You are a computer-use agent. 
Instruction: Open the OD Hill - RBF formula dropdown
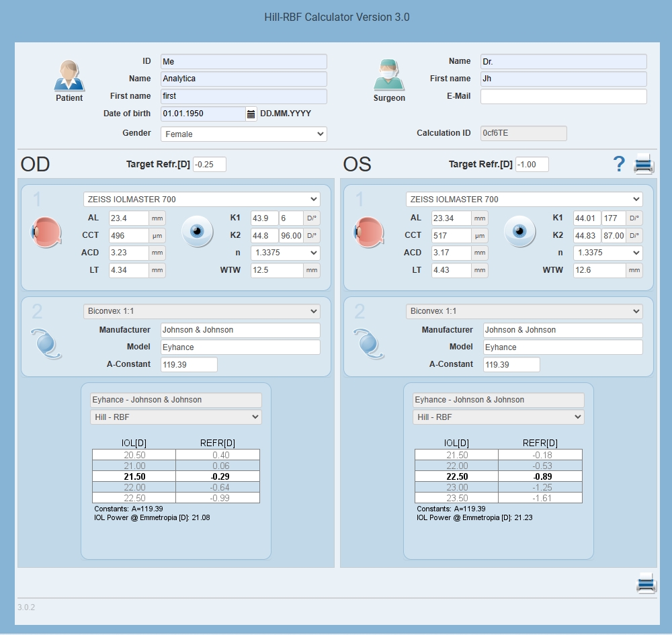tap(175, 417)
